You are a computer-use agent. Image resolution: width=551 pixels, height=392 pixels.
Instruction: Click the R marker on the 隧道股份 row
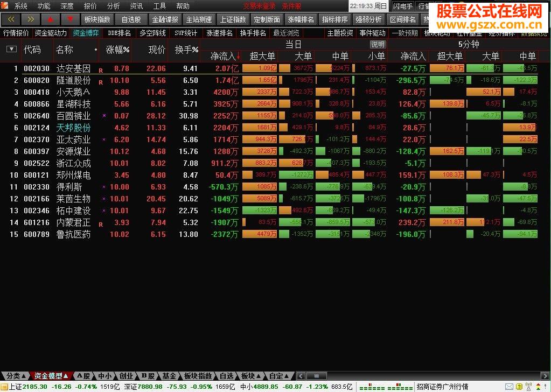point(101,82)
